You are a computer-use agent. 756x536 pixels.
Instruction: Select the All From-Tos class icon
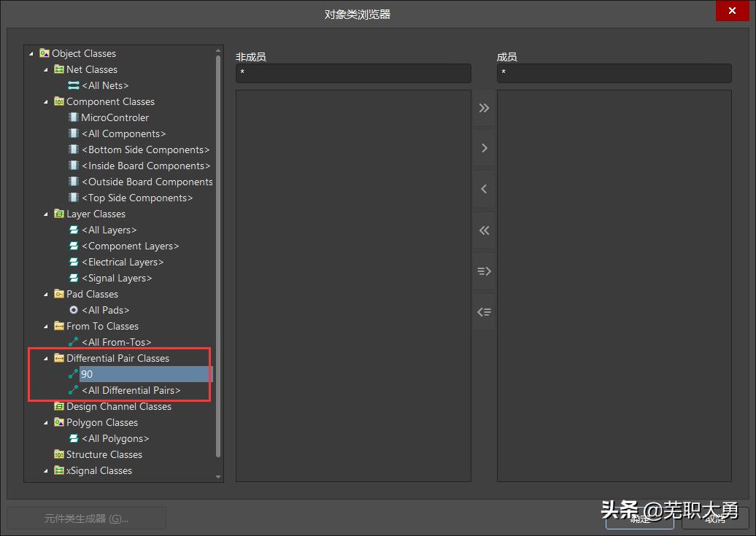(x=74, y=342)
